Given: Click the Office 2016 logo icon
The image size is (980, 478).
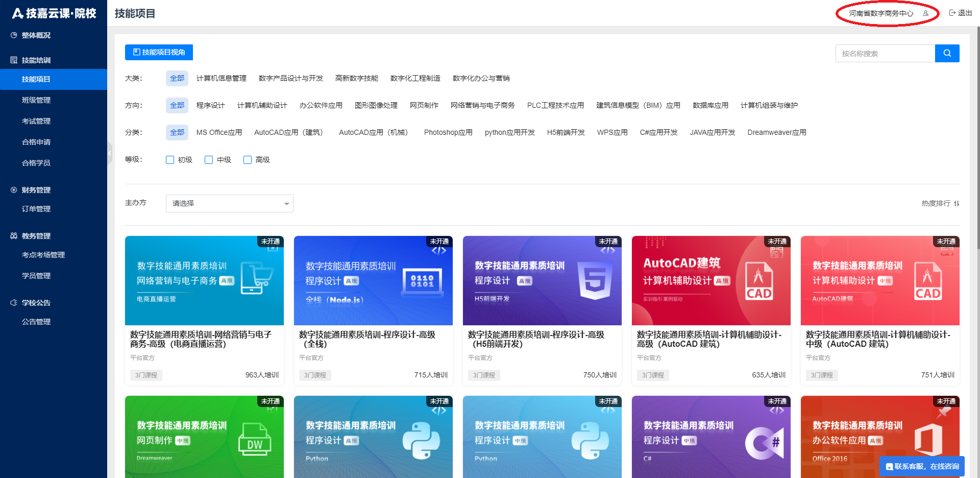Looking at the screenshot, I should click(x=928, y=440).
